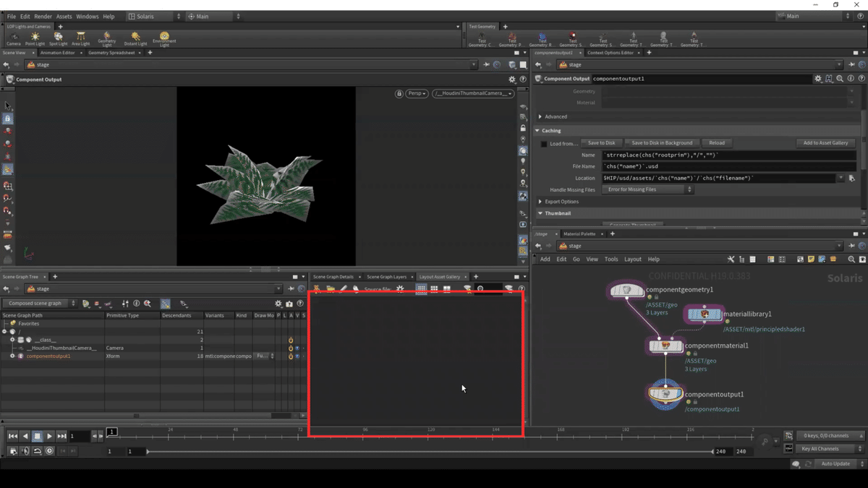Open the Handle Missing Files dropdown
The image size is (868, 488).
647,189
